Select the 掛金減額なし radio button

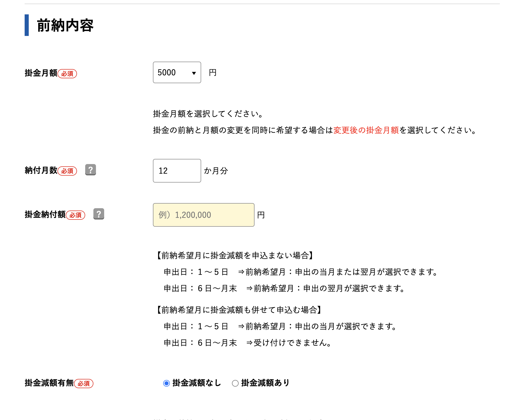click(x=167, y=383)
